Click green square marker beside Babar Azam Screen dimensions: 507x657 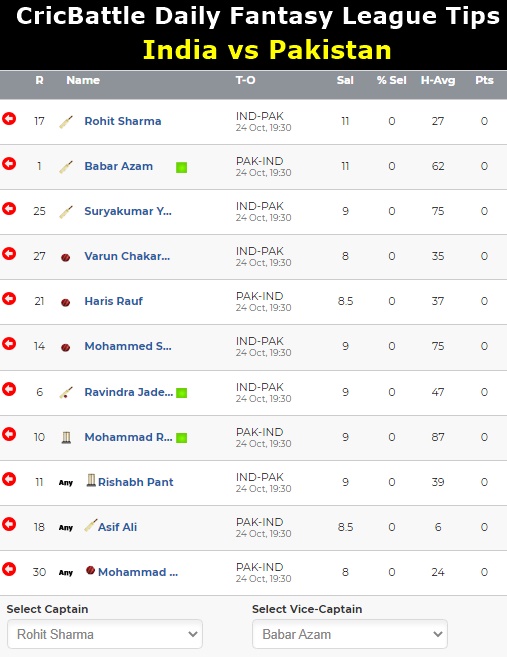[x=181, y=168]
